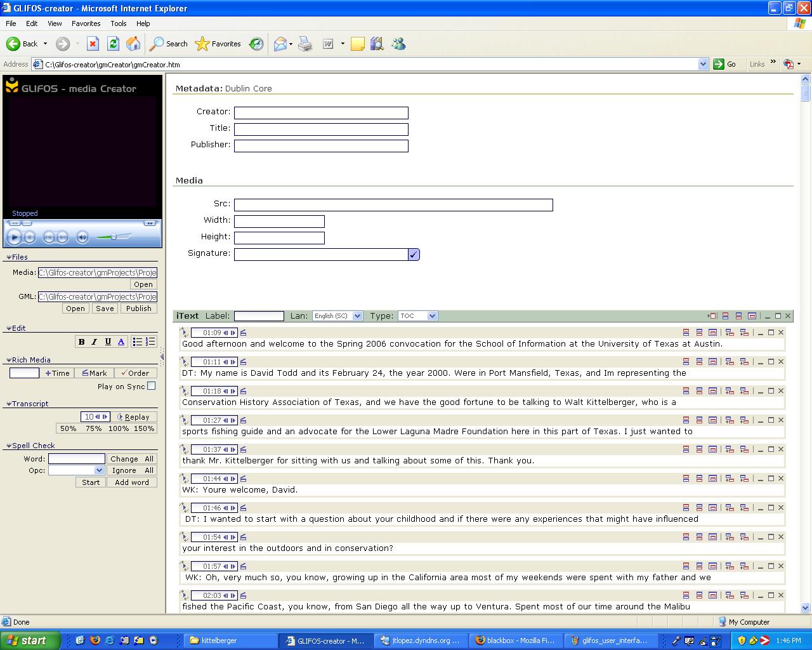Viewport: 812px width, 650px height.
Task: Open History from the IE toolbar
Action: coord(256,44)
